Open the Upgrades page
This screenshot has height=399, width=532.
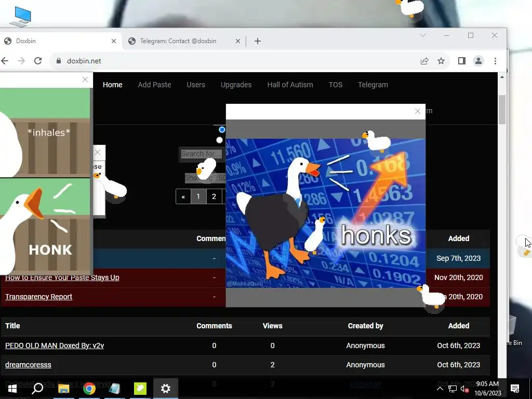click(x=236, y=85)
